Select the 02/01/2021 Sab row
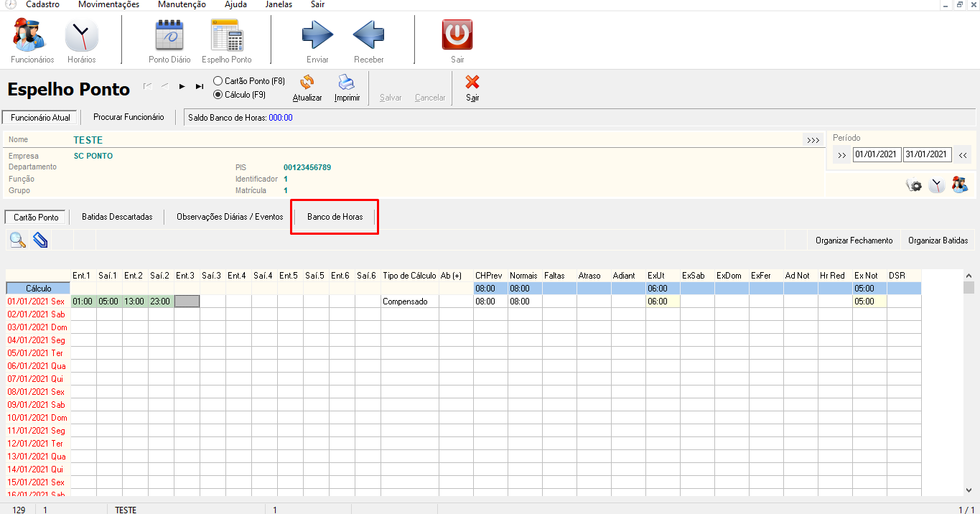 (x=38, y=314)
